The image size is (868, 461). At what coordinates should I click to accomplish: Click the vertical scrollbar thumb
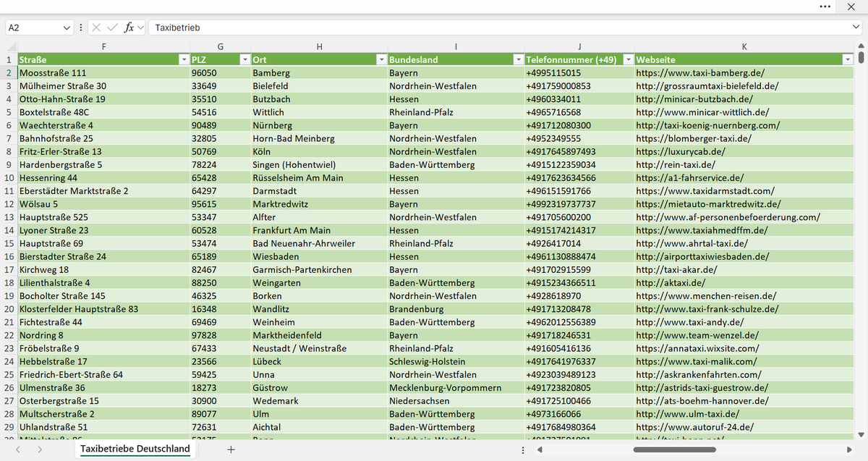point(861,58)
